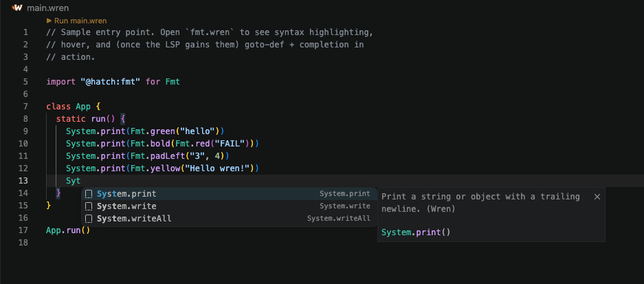
Task: Click the right-side System.print detail label
Action: coord(345,194)
